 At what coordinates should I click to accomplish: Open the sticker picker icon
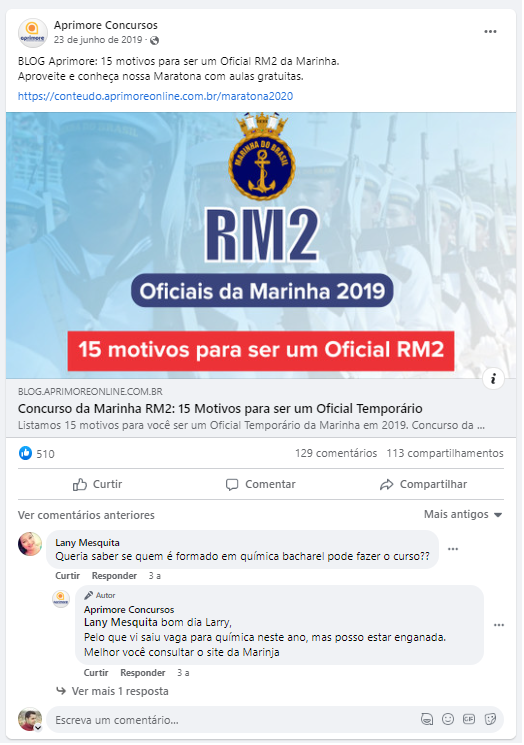pos(490,719)
